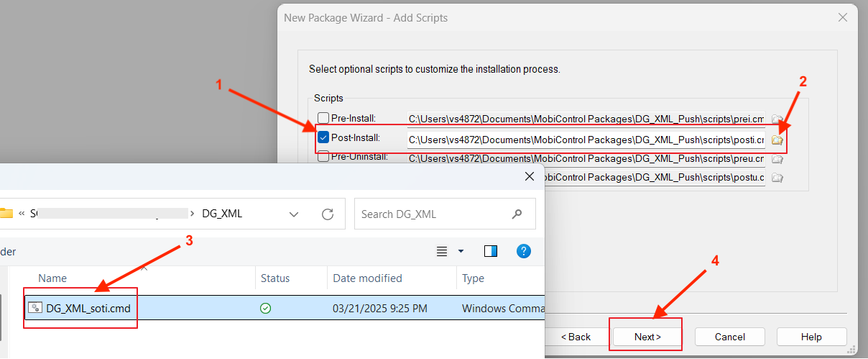Select the DG_XML_soti.cmd file
The height and width of the screenshot is (359, 868).
click(x=88, y=308)
